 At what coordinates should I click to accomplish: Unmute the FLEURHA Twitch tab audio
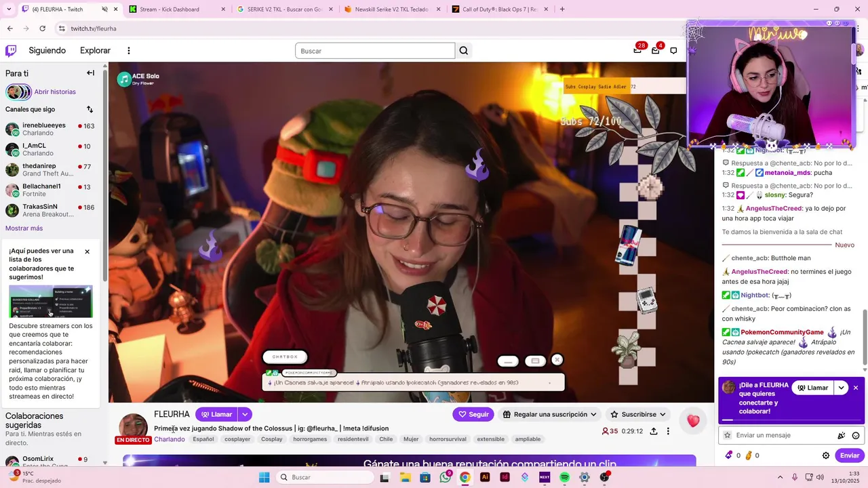click(104, 9)
